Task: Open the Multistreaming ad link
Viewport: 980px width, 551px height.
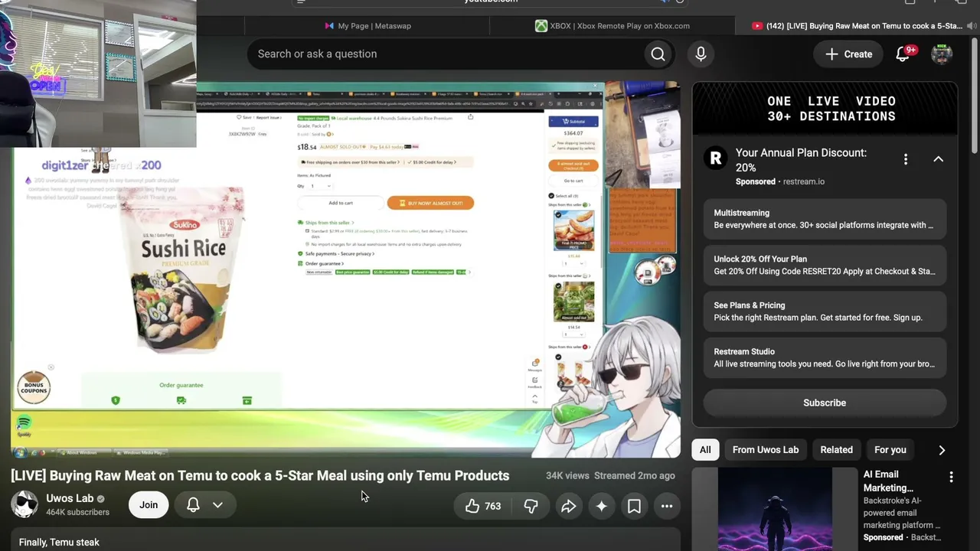Action: [x=825, y=219]
